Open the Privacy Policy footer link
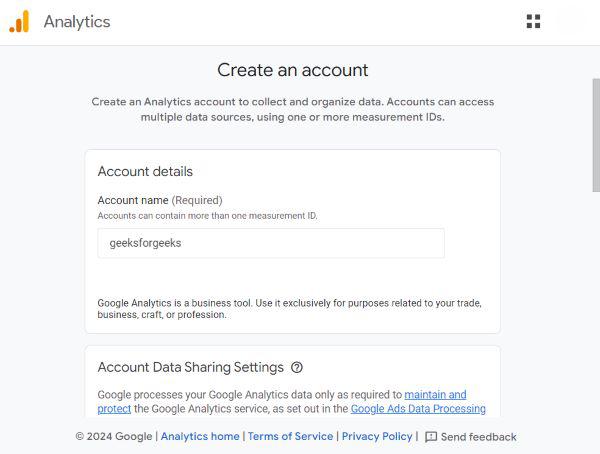Image resolution: width=600 pixels, height=454 pixels. click(376, 437)
